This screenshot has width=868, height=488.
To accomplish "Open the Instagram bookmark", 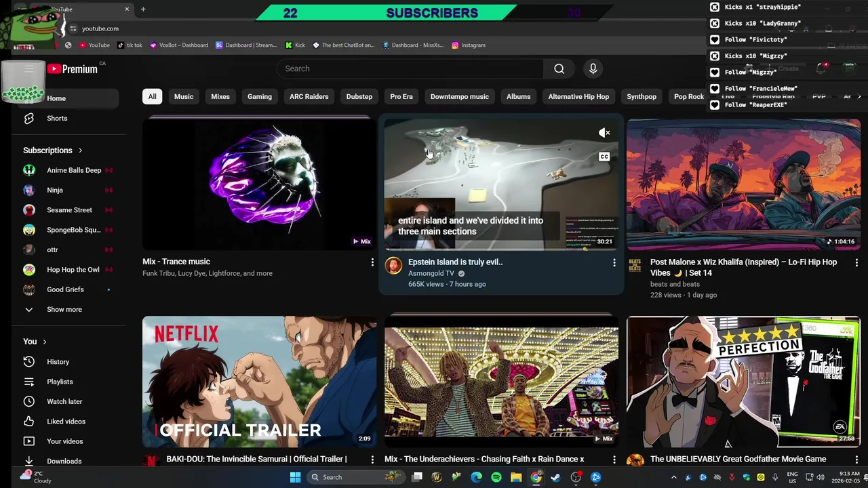I will tap(469, 45).
